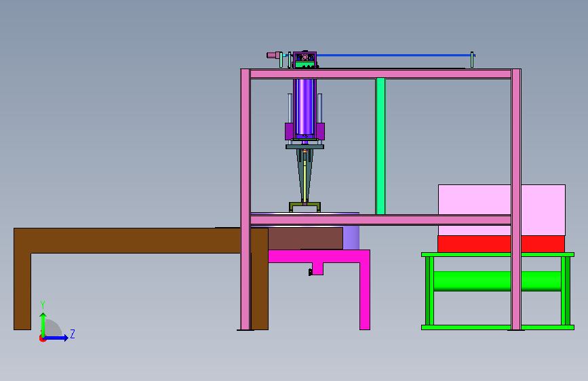This screenshot has width=588, height=381.
Task: Select the lavender block beside the brown block
Action: [351, 238]
